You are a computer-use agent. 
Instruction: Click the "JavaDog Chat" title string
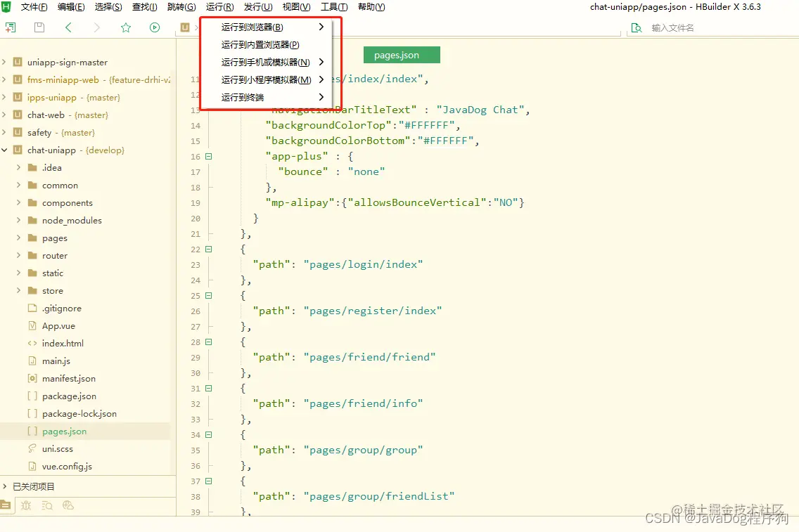pyautogui.click(x=480, y=110)
